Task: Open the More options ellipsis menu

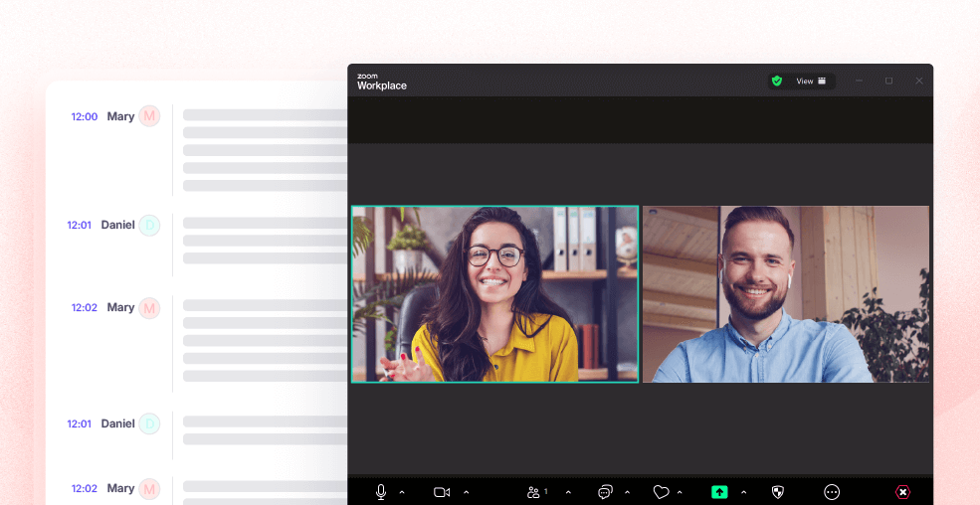Action: pos(832,492)
